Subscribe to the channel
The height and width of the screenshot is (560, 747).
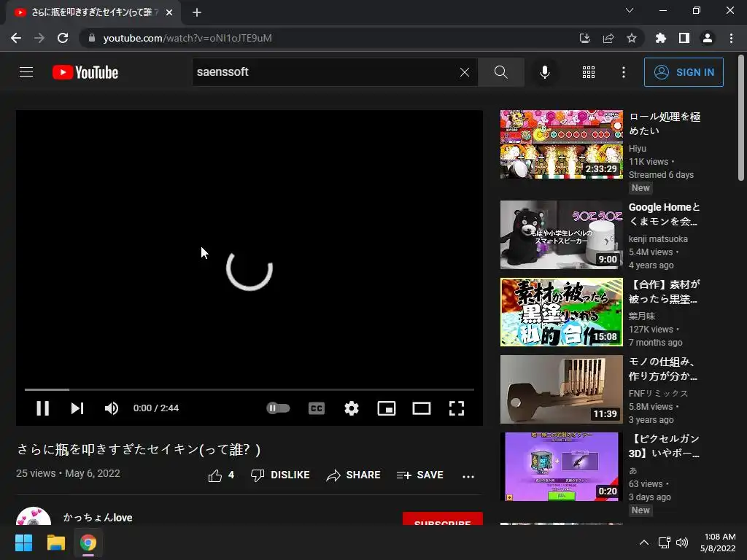click(x=443, y=519)
